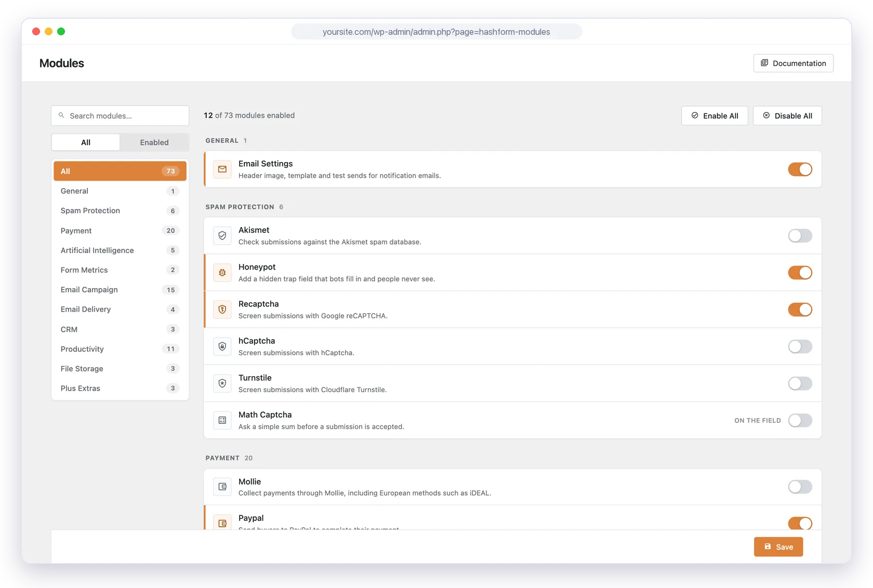Screen dimensions: 873x588
Task: Click the Documentation button
Action: click(x=793, y=63)
